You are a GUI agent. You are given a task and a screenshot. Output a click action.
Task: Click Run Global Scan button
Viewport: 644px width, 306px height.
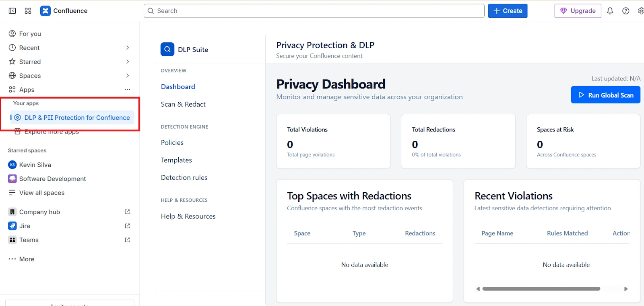tap(605, 95)
